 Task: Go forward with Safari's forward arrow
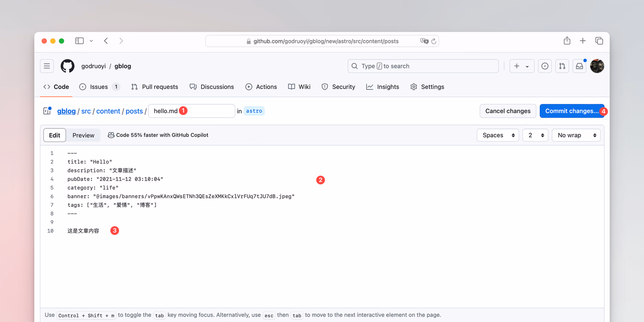click(x=121, y=41)
